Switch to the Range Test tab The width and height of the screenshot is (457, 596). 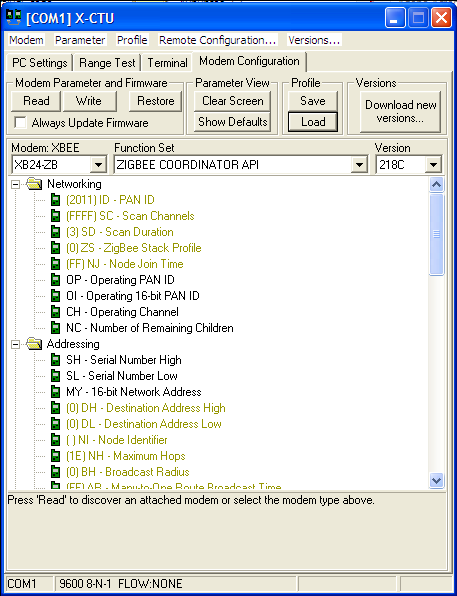[x=107, y=63]
